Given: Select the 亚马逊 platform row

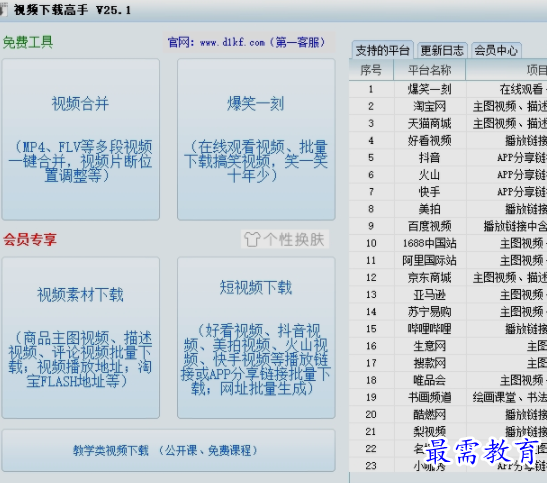Looking at the screenshot, I should (x=429, y=295).
